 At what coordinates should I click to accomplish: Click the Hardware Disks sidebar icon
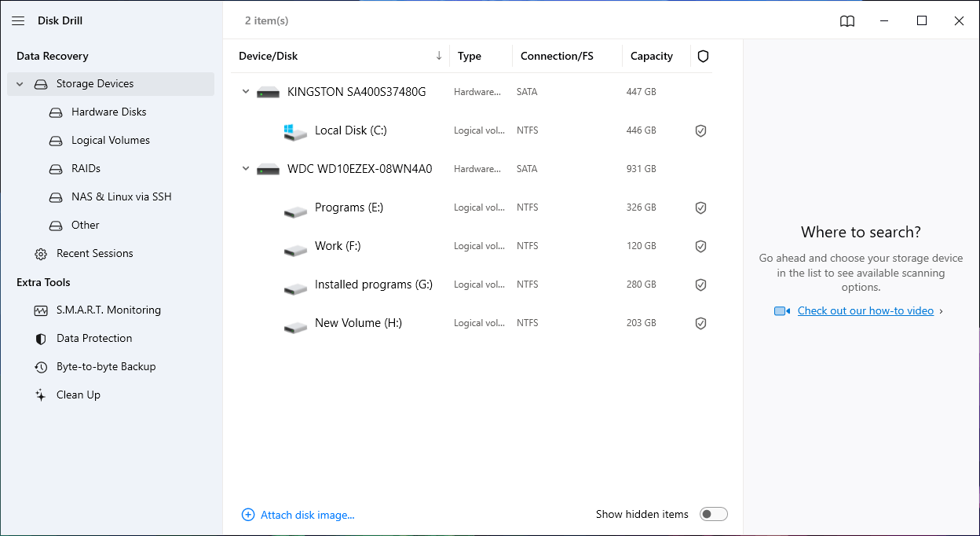[56, 112]
